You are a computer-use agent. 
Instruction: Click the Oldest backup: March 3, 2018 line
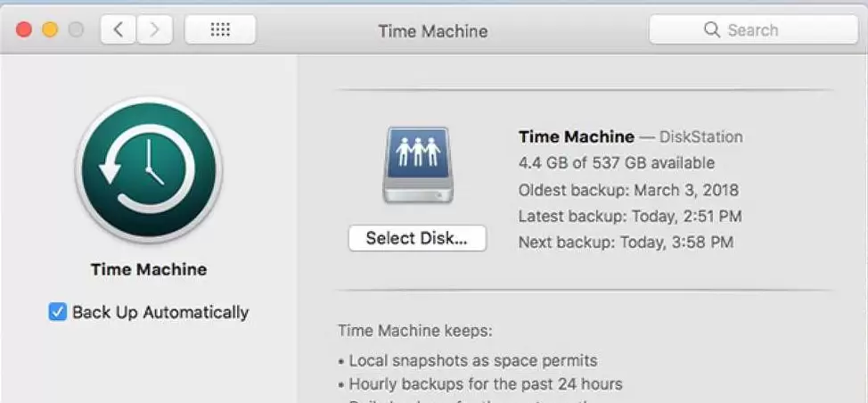628,190
